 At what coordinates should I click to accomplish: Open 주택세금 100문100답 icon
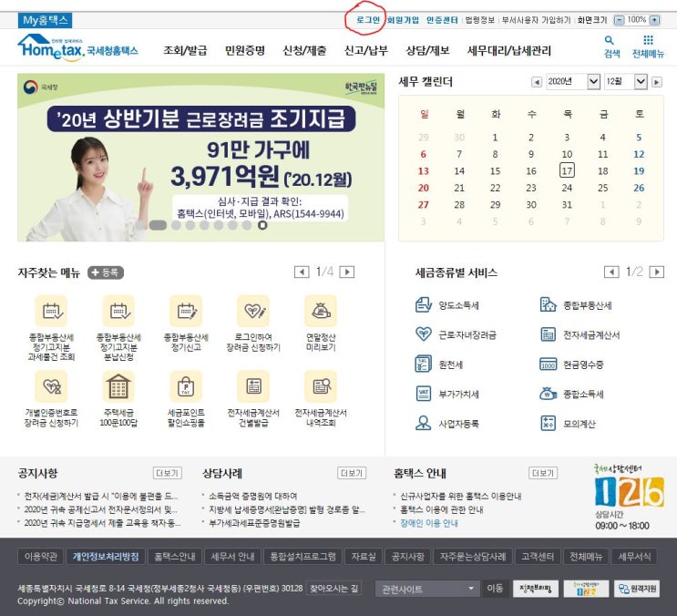[118, 386]
